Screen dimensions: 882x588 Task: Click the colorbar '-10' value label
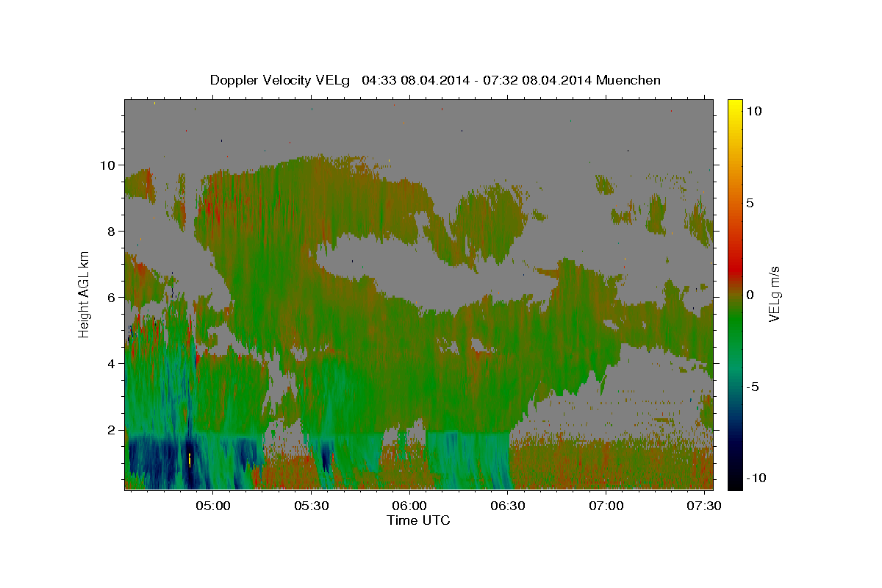[x=756, y=478]
